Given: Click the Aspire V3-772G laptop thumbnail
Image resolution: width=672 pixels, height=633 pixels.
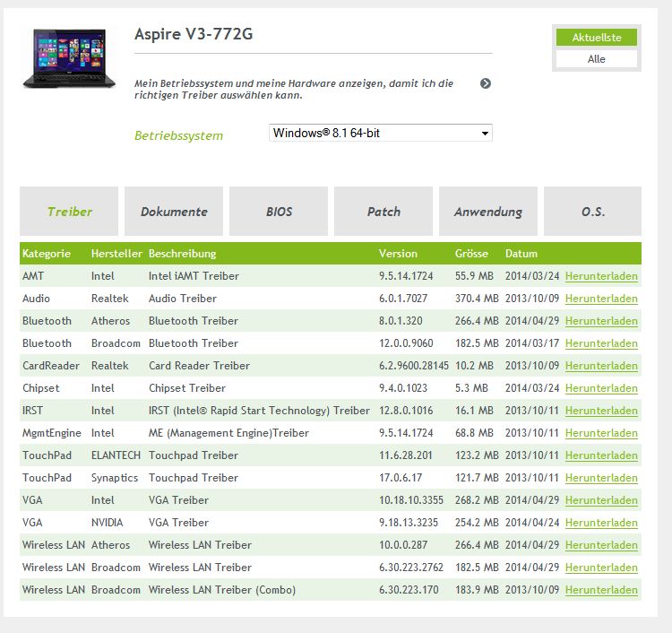Looking at the screenshot, I should click(x=69, y=59).
